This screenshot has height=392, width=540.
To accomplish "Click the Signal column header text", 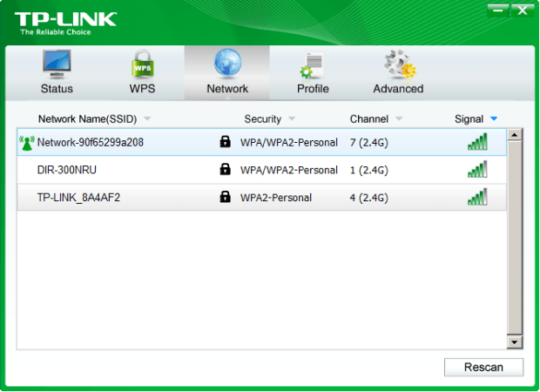I will pos(469,119).
